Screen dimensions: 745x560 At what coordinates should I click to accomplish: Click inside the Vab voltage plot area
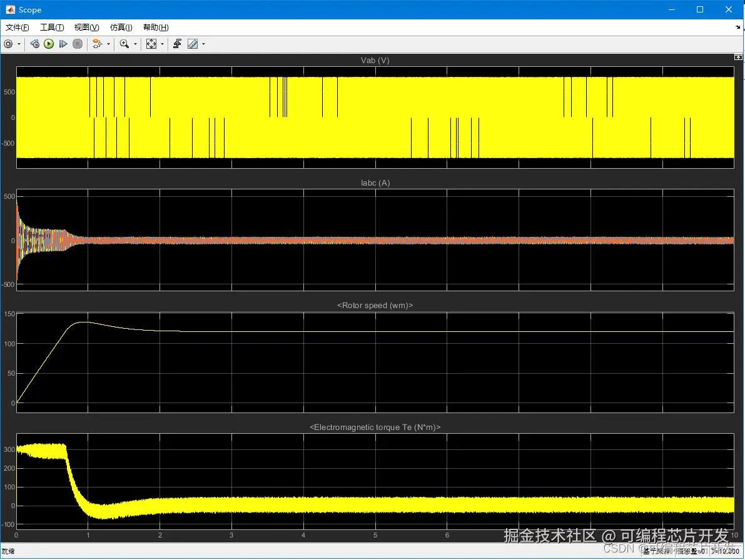(375, 117)
